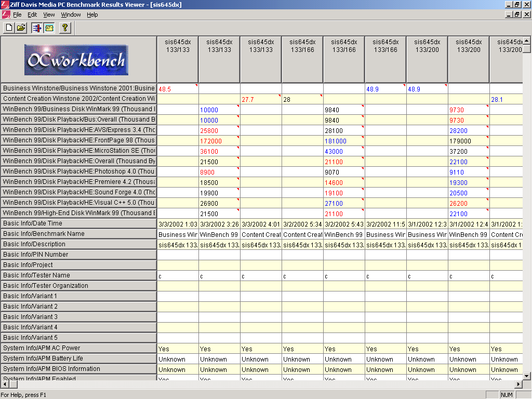This screenshot has height=399, width=532.
Task: Click the blue 9110 cell
Action: point(469,172)
